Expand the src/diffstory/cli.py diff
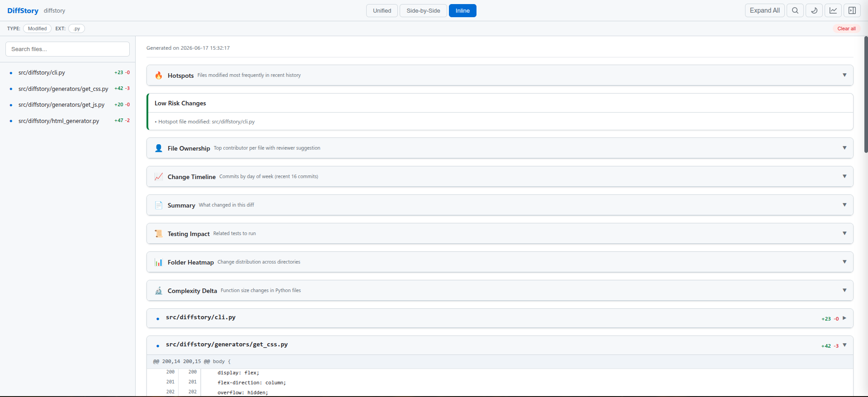Viewport: 868px width, 397px height. click(844, 318)
